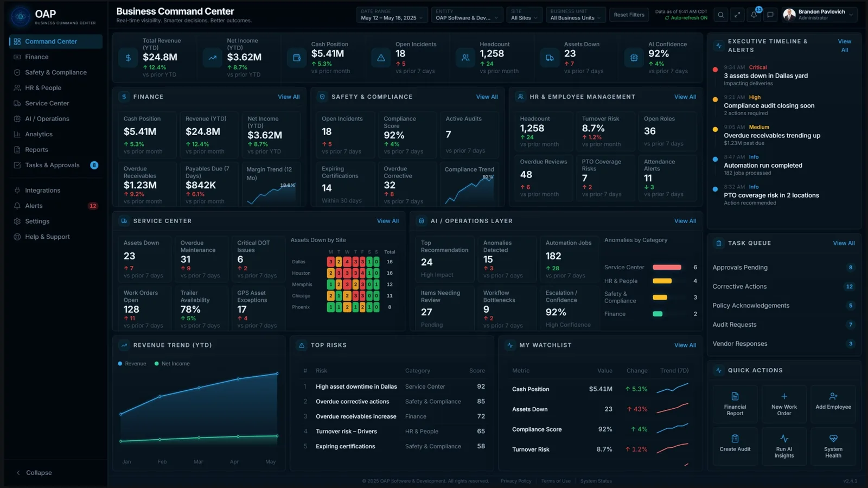This screenshot has height=488, width=868.
Task: Open the Business Unit dropdown
Action: [x=576, y=15]
